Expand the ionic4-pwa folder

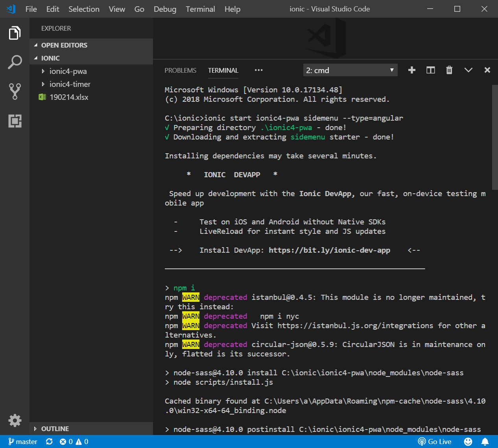coord(68,71)
